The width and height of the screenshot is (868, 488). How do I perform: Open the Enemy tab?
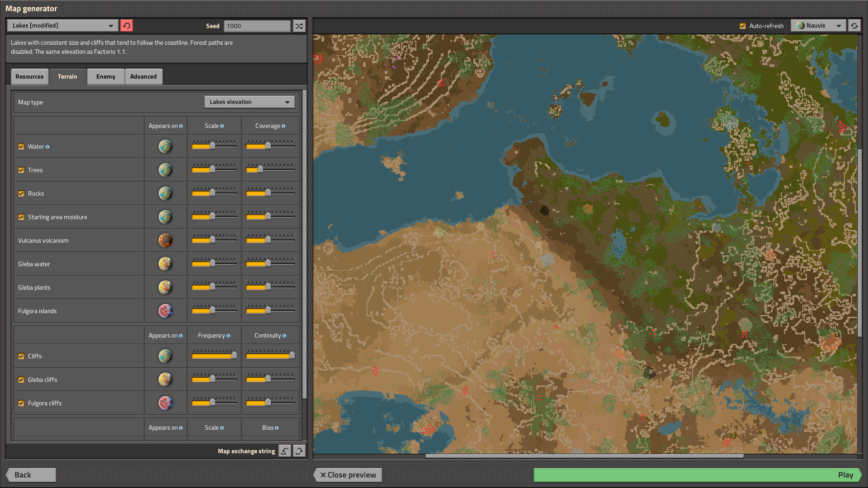tap(106, 77)
